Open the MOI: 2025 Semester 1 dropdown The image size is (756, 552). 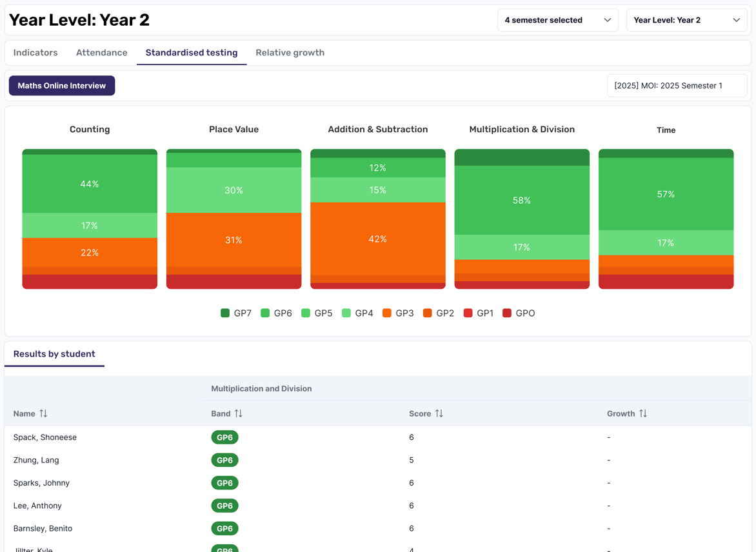point(677,85)
